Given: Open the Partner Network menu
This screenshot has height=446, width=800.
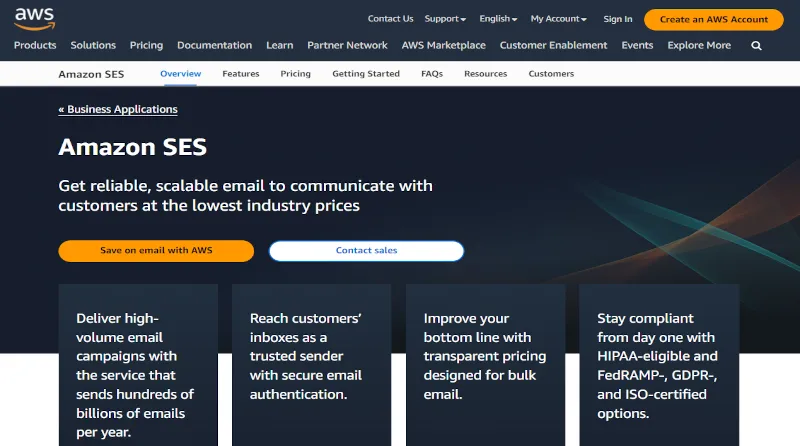Looking at the screenshot, I should [347, 45].
